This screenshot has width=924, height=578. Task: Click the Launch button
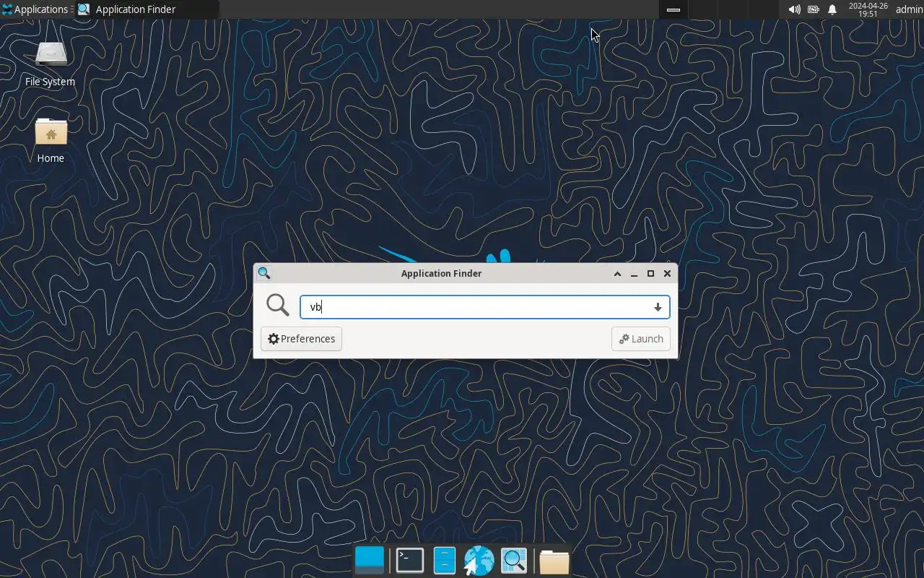pyautogui.click(x=641, y=339)
